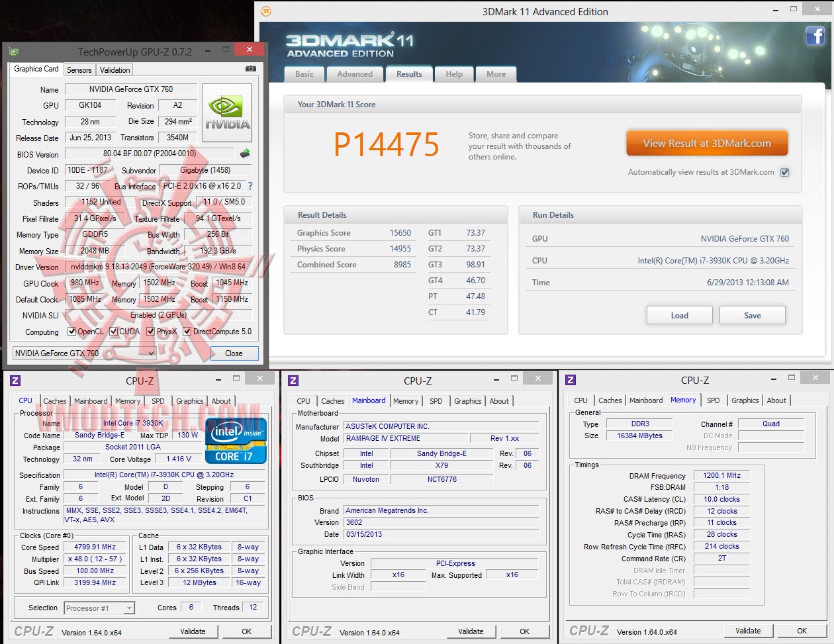Click the BIOS save chip icon in GPU-Z

click(x=245, y=154)
